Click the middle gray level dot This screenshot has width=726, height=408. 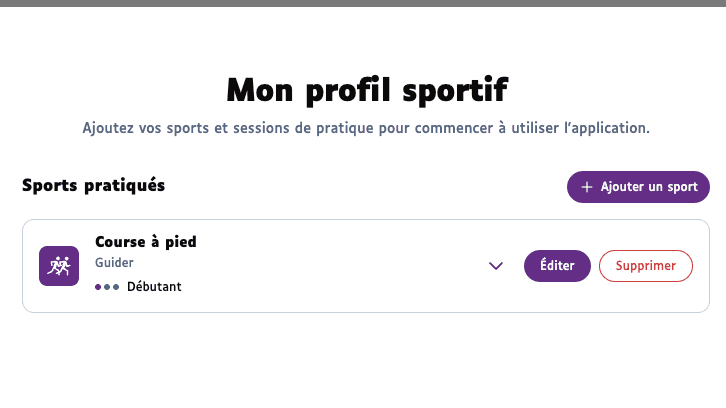[x=107, y=287]
